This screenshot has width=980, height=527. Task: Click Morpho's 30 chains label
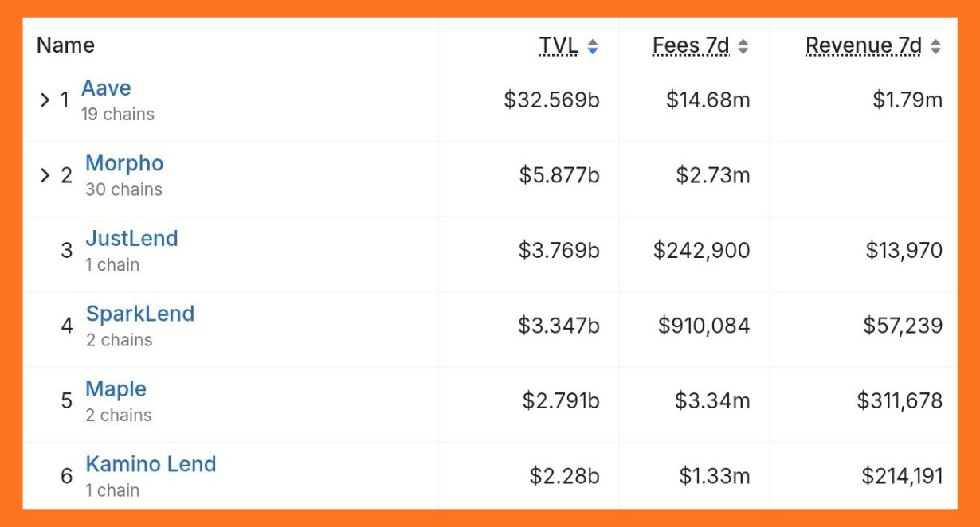click(123, 189)
